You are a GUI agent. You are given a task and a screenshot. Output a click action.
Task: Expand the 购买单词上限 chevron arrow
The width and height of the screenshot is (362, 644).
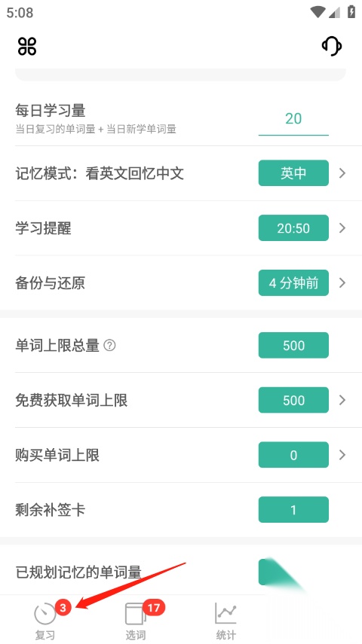coord(342,455)
